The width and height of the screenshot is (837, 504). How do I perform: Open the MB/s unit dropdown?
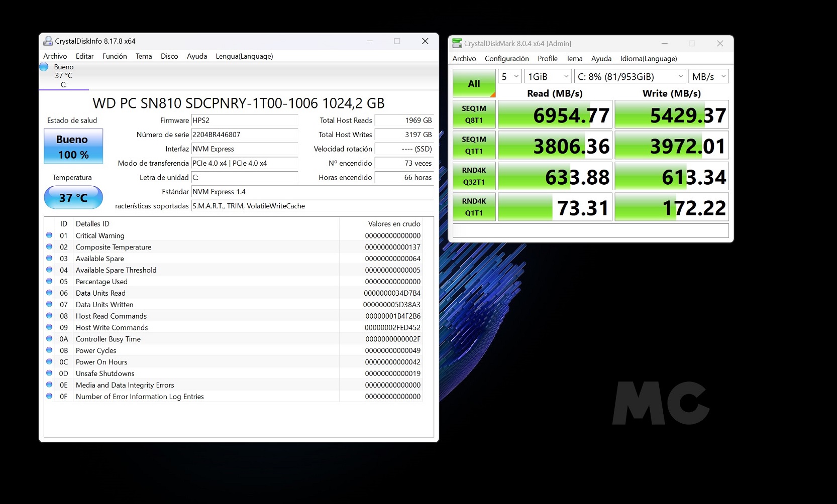pyautogui.click(x=708, y=76)
